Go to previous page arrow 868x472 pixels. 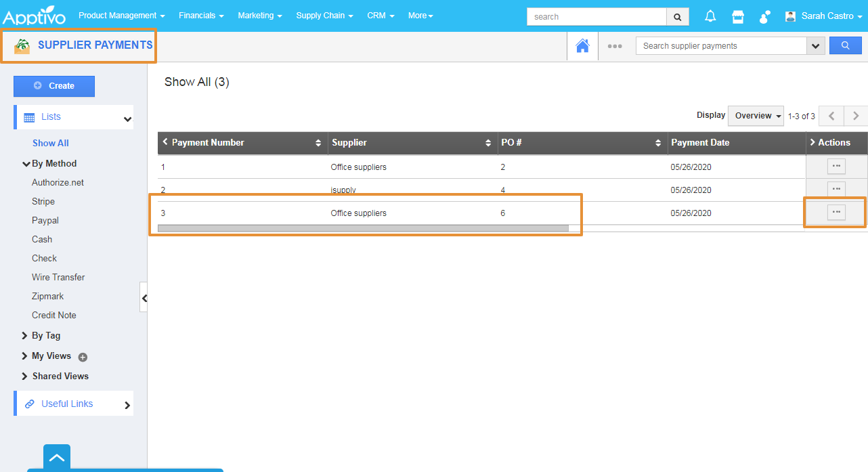(x=831, y=116)
